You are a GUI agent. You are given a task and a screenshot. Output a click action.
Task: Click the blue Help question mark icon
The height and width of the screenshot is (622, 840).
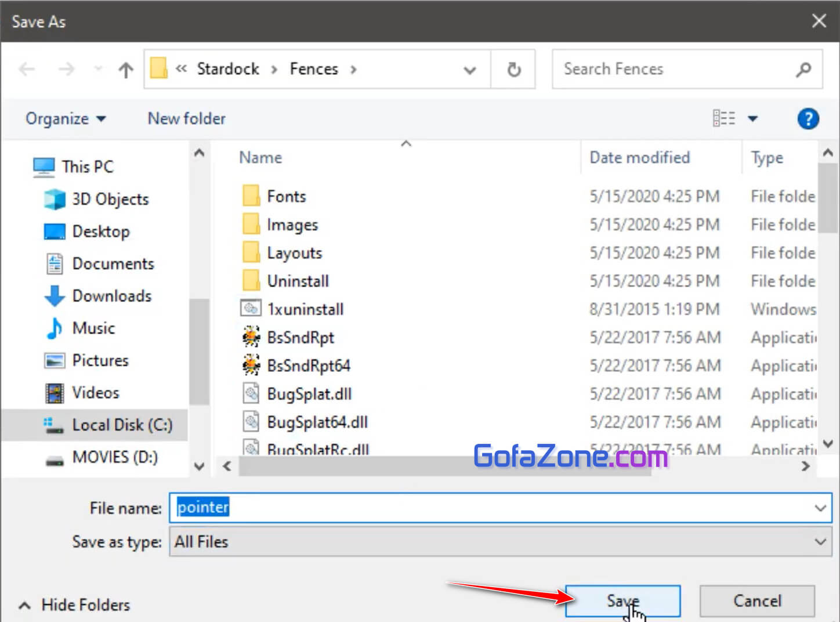click(x=808, y=119)
